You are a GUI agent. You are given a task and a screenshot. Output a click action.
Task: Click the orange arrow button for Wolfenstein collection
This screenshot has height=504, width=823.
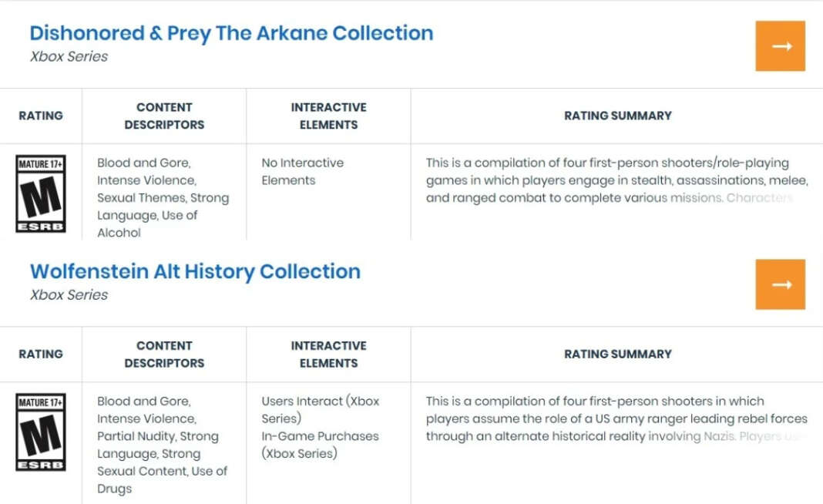(x=780, y=284)
